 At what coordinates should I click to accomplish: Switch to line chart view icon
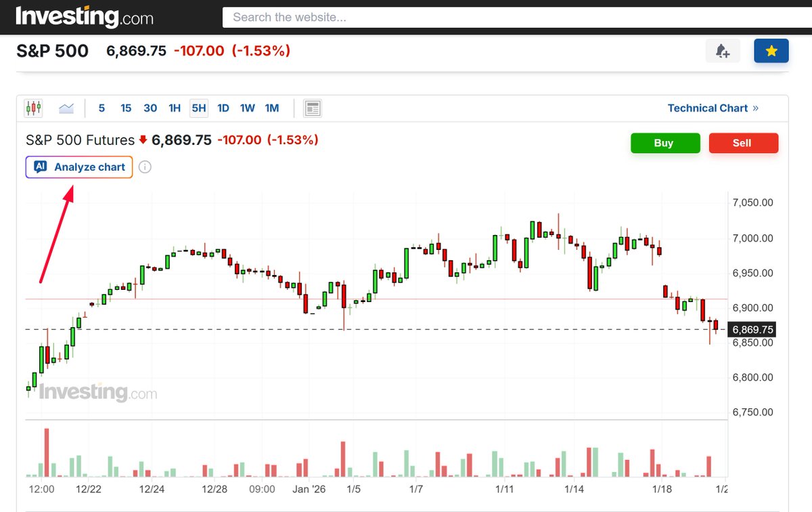[x=66, y=108]
